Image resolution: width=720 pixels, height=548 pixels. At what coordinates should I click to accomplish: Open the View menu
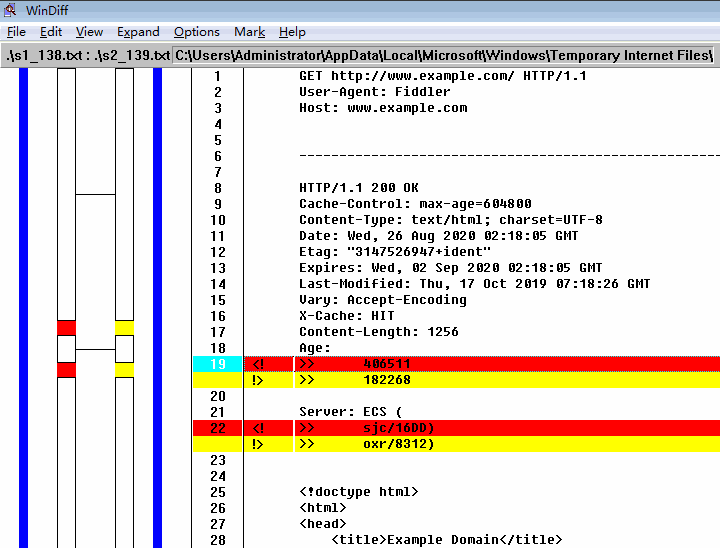tap(89, 32)
